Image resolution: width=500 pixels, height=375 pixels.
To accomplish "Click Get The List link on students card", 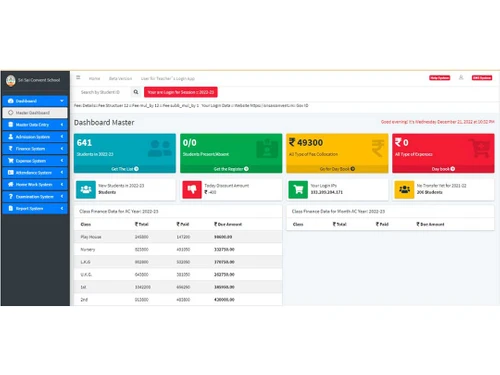I will (x=125, y=169).
